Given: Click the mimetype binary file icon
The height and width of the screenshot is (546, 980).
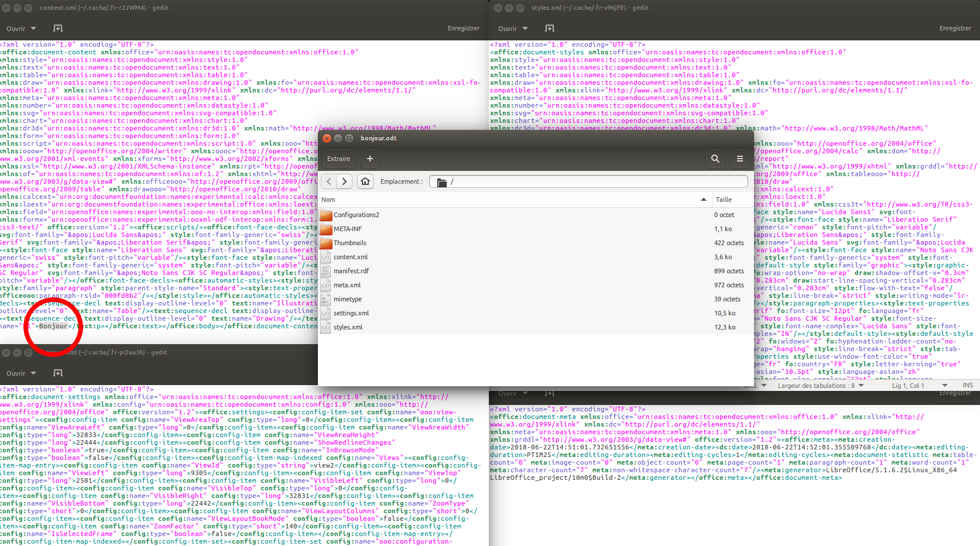Looking at the screenshot, I should tap(326, 299).
